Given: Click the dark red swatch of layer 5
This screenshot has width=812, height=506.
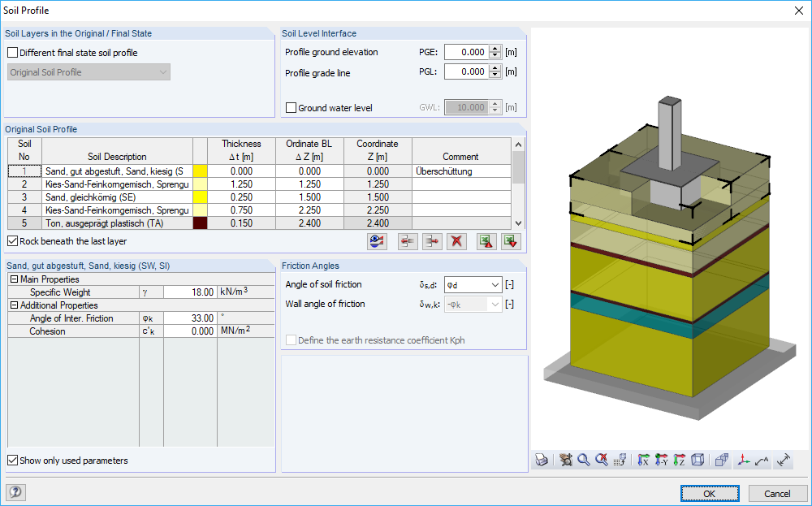Looking at the screenshot, I should (200, 223).
